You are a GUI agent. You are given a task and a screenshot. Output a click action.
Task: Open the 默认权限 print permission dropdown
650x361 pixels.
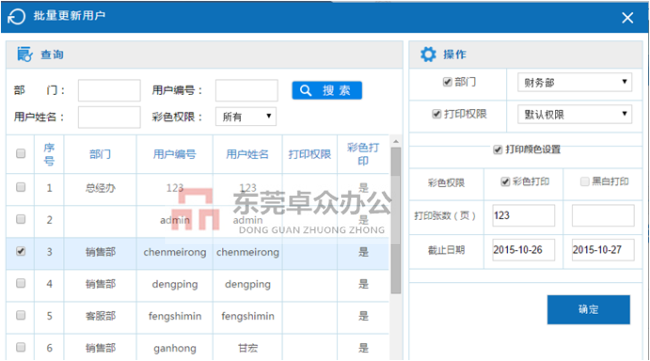coord(575,114)
